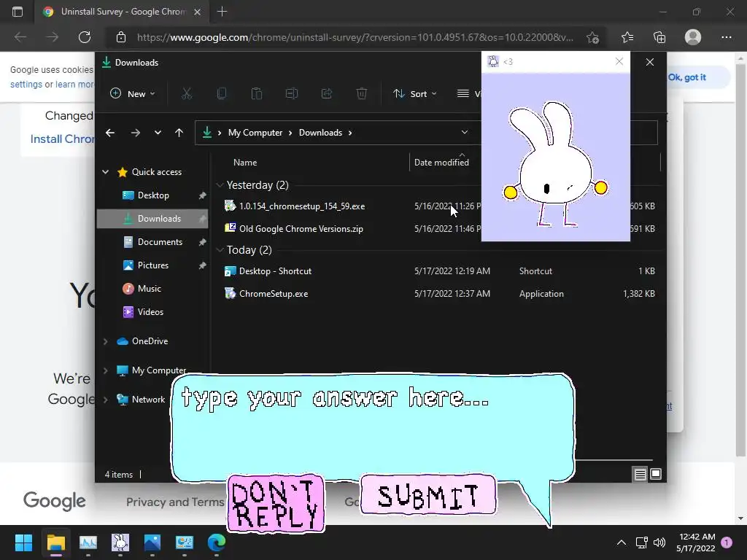Click the Name column header
Image resolution: width=747 pixels, height=560 pixels.
(x=245, y=163)
